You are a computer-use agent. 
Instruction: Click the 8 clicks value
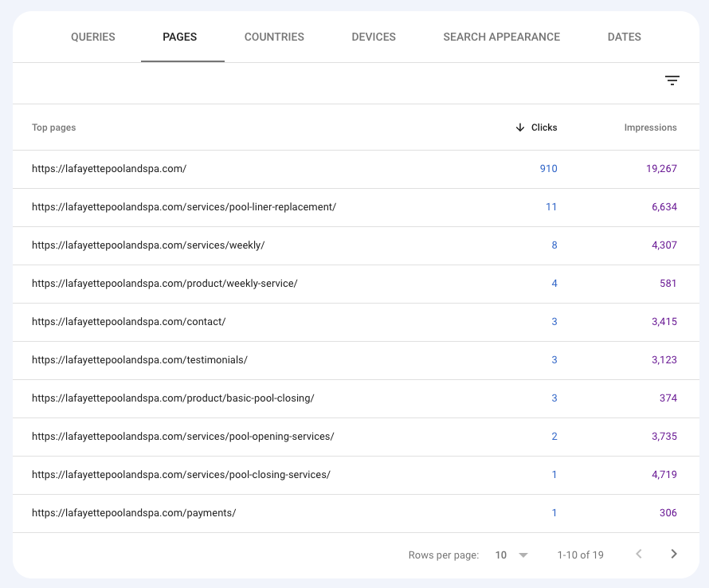point(554,245)
